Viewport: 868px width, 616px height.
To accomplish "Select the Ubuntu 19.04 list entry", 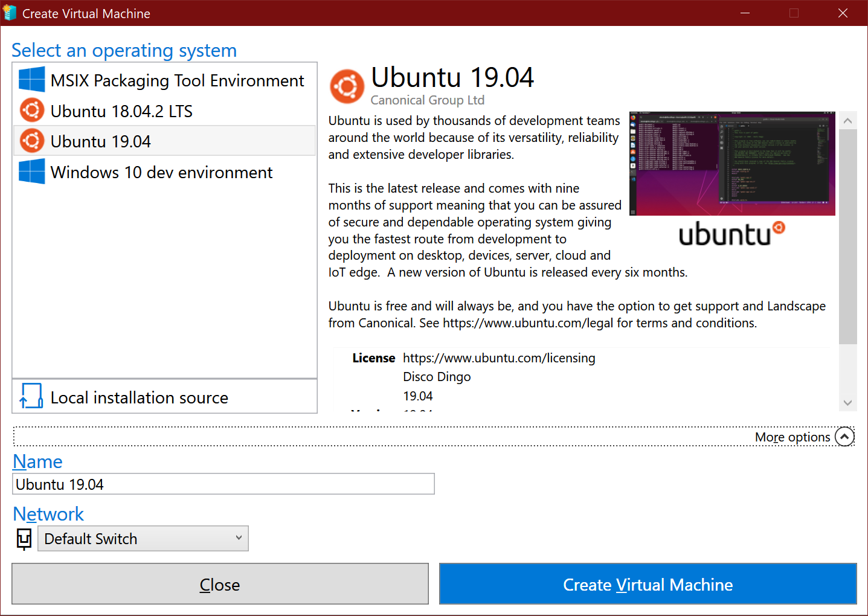I will point(164,141).
